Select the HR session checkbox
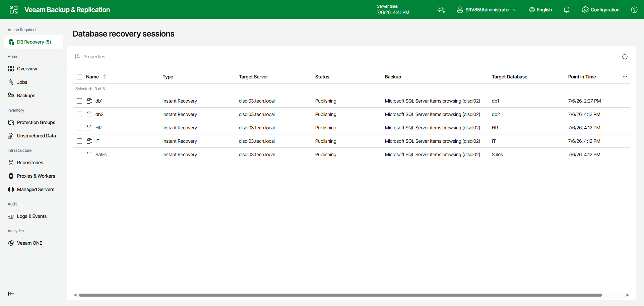Viewport: 644px width, 306px height. click(79, 128)
